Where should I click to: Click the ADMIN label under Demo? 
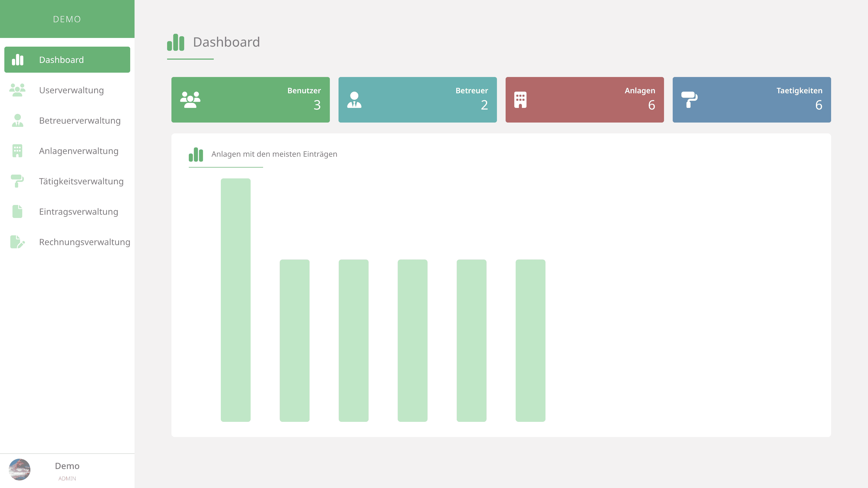pyautogui.click(x=67, y=478)
